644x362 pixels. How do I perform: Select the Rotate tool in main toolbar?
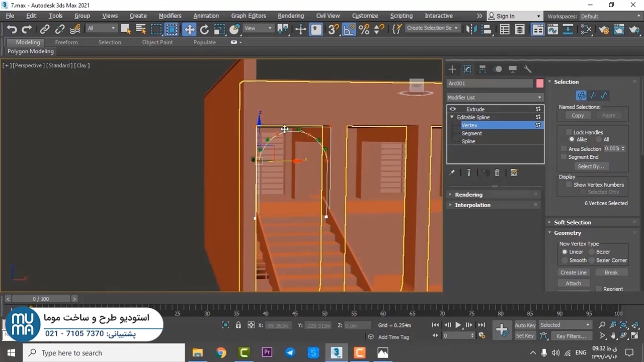click(x=204, y=29)
